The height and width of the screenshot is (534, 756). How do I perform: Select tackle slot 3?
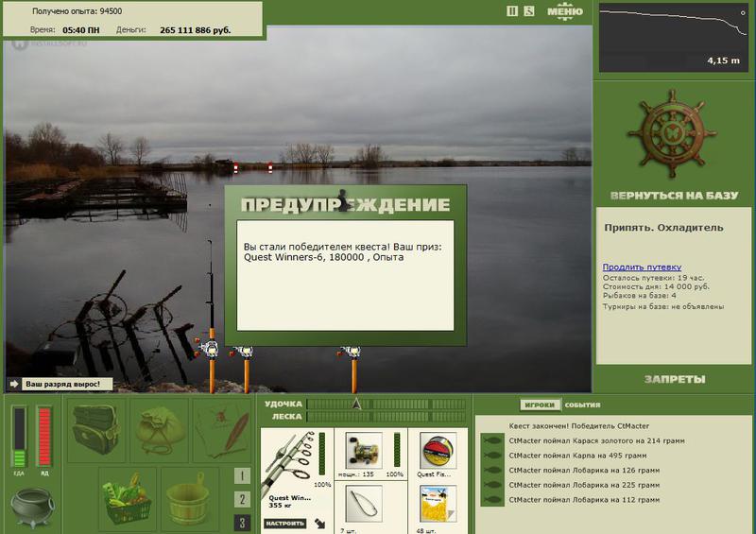pyautogui.click(x=242, y=523)
